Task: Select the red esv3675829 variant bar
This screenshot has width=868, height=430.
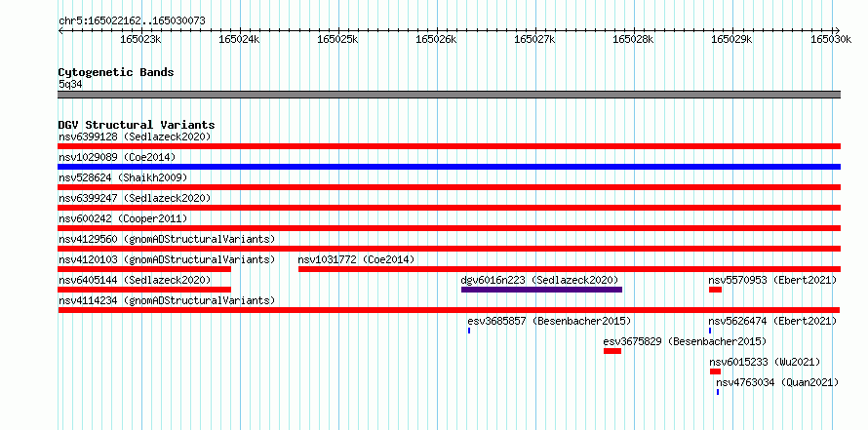Action: (612, 351)
